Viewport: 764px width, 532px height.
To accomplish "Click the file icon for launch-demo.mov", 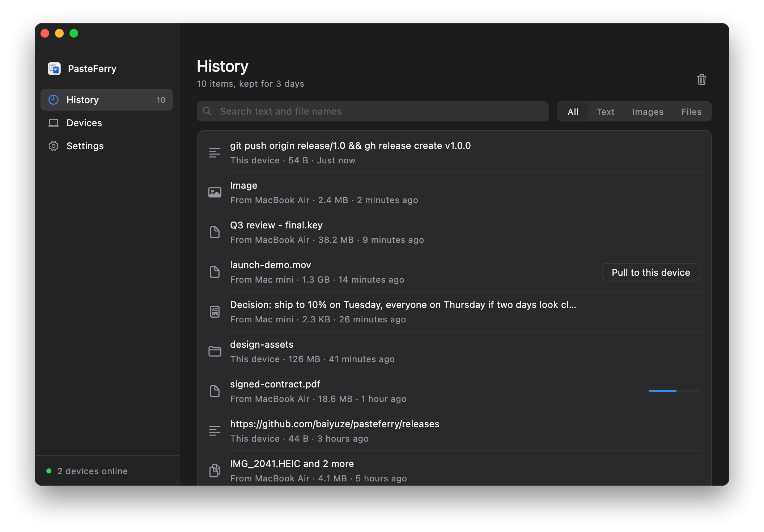I will tap(215, 272).
